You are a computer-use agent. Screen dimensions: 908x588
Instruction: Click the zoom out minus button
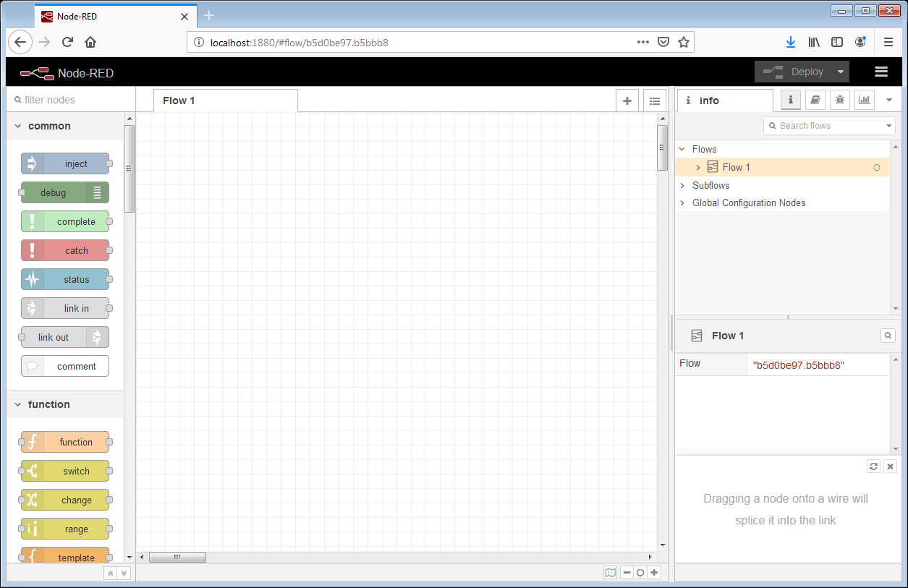tap(627, 573)
